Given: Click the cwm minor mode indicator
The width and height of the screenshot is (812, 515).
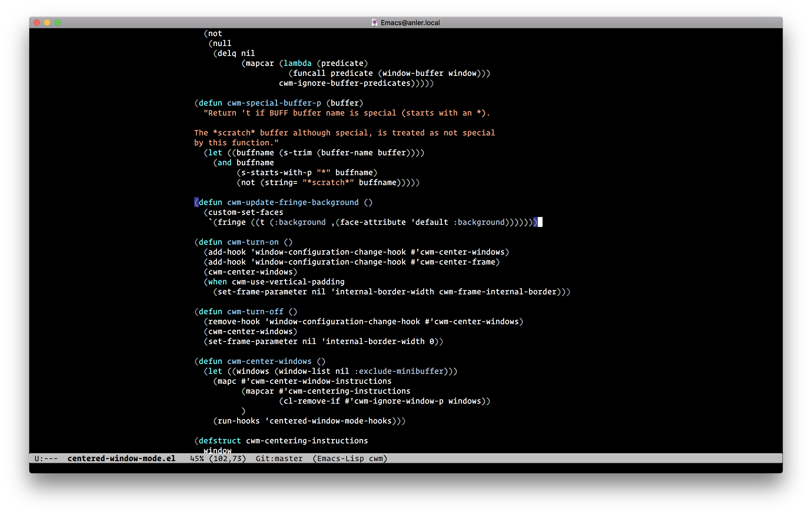Looking at the screenshot, I should coord(376,458).
